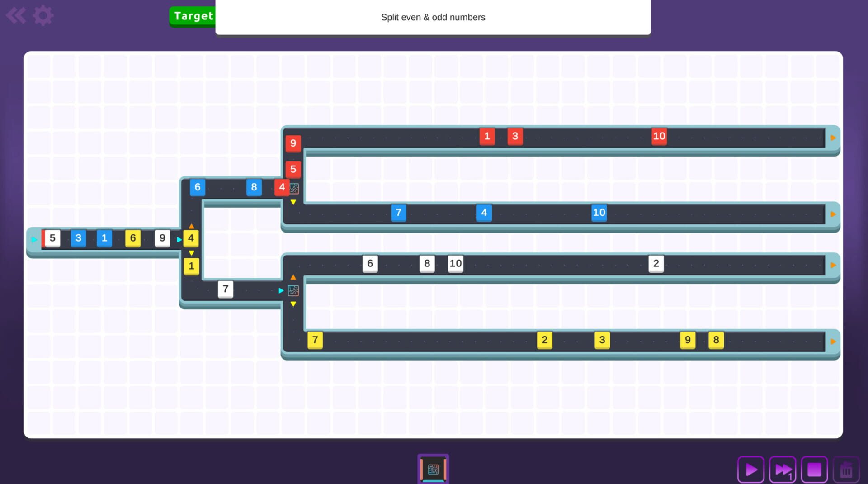Click the white 7 tile on the middle belt
This screenshot has height=484, width=868.
click(x=226, y=289)
